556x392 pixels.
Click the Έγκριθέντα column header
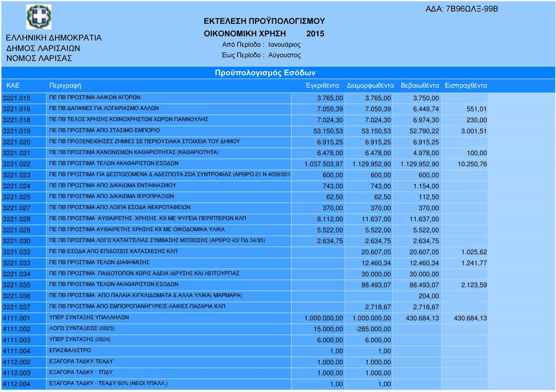click(322, 86)
